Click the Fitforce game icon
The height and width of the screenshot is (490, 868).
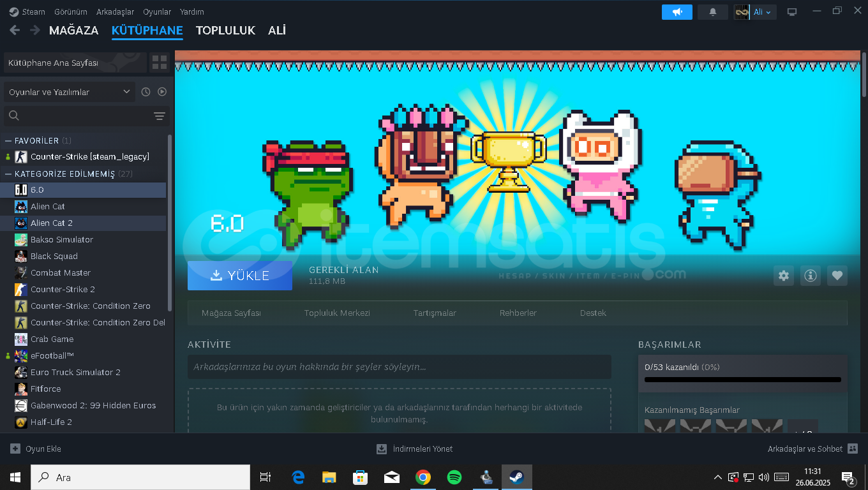[x=21, y=389]
